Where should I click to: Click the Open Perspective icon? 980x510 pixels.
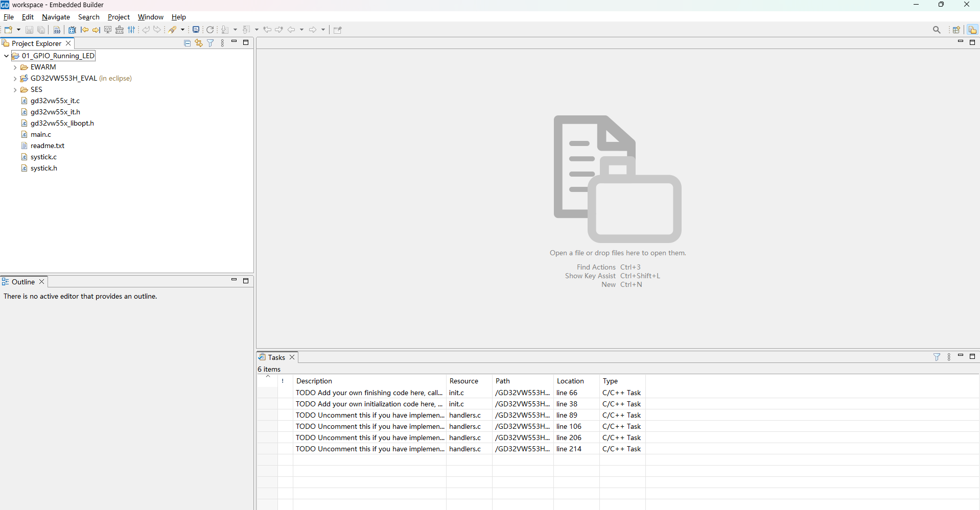956,30
